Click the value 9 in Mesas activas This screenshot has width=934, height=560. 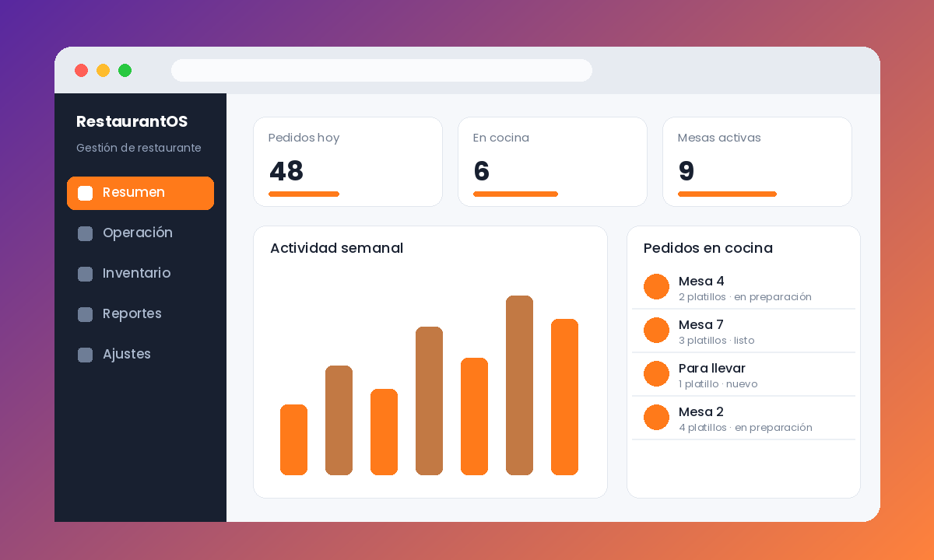coord(686,171)
